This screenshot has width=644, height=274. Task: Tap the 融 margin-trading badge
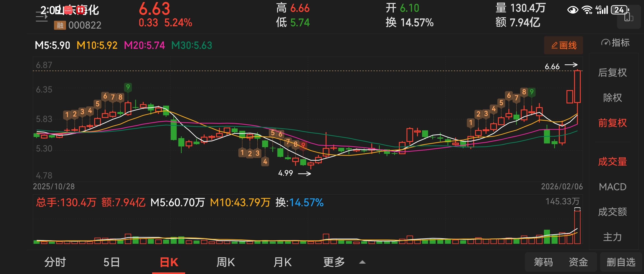[60, 25]
